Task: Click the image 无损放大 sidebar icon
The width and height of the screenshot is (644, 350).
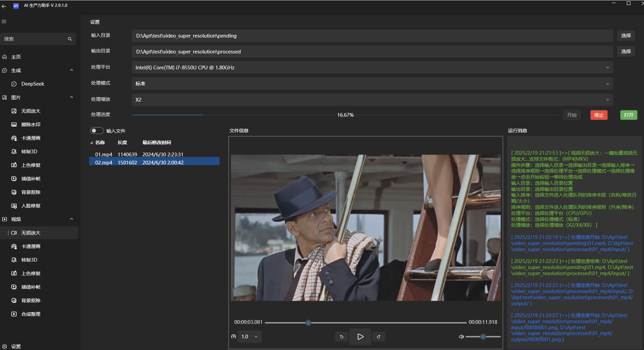Action: click(x=14, y=111)
